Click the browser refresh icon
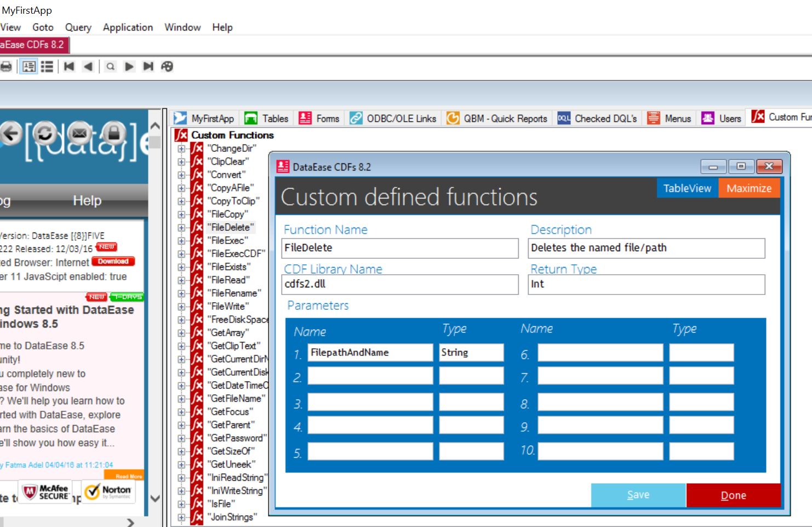 pyautogui.click(x=45, y=133)
